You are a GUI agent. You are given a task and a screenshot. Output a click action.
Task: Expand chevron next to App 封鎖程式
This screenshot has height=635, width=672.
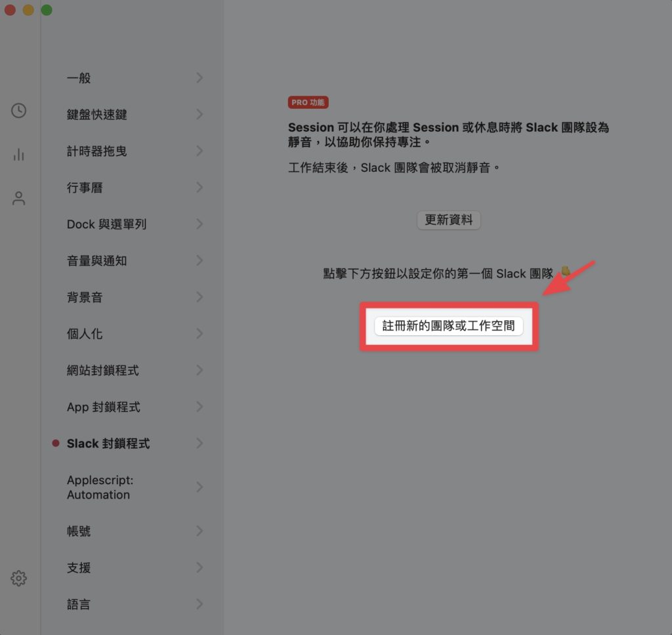coord(199,407)
